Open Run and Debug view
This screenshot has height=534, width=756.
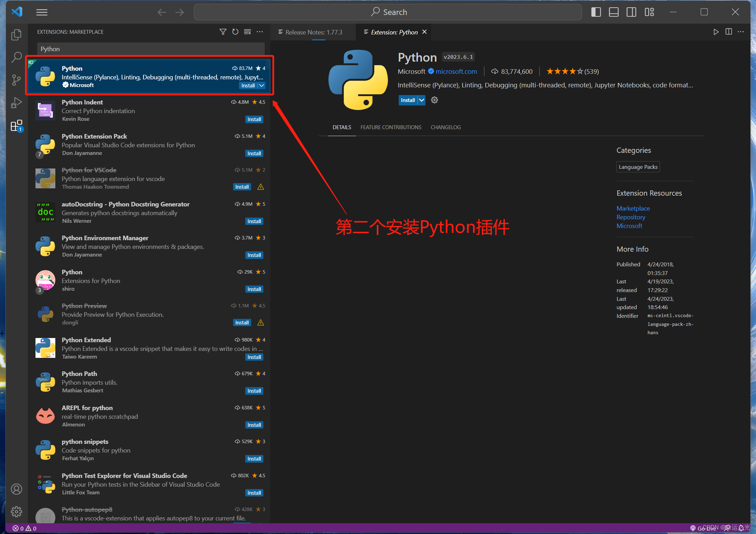pos(16,103)
